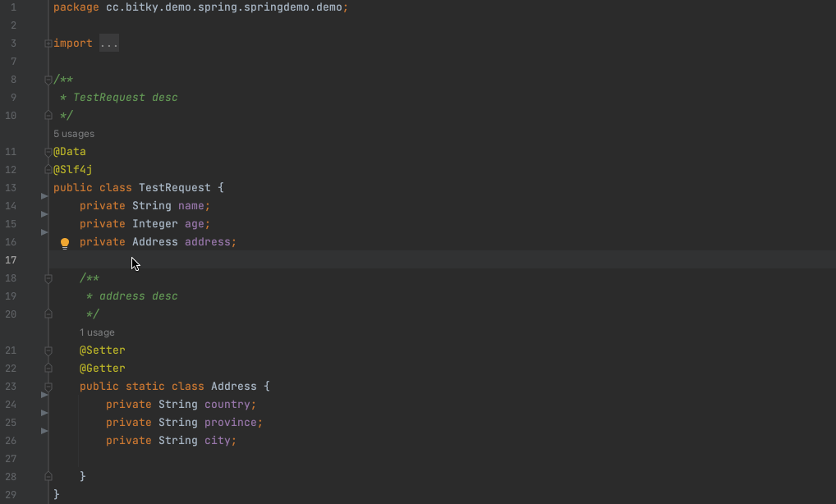Click the lightbulb intention icon beside address field
Viewport: 836px width, 504px height.
pyautogui.click(x=64, y=242)
